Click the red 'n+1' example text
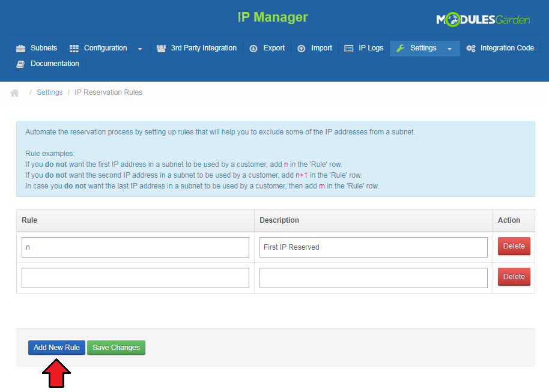 (302, 175)
